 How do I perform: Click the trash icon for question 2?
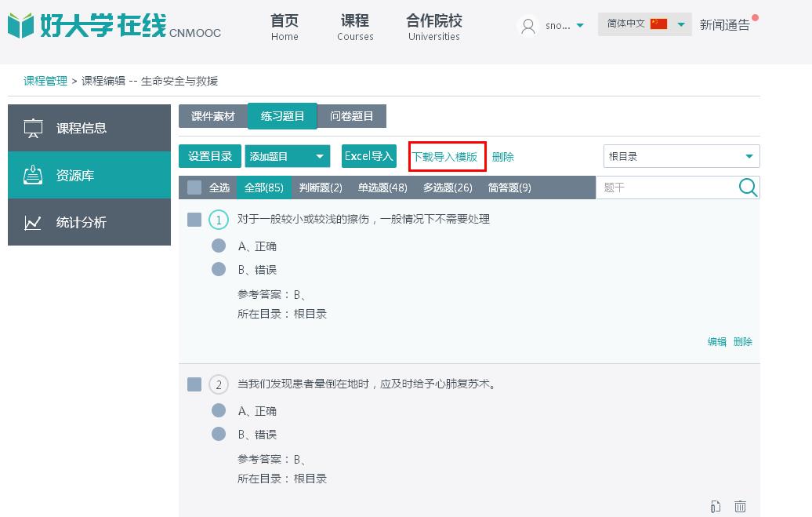click(740, 507)
